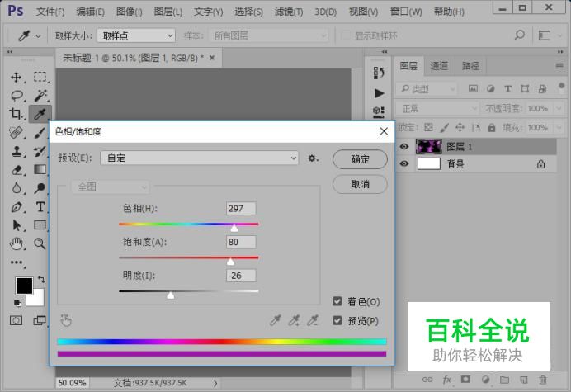Open the layer blend mode dropdown

click(437, 109)
